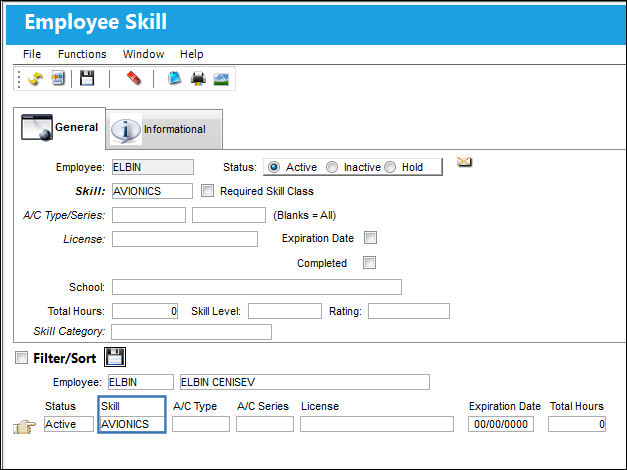The height and width of the screenshot is (470, 627).
Task: Save record with toolbar floppy disk
Action: [87, 78]
